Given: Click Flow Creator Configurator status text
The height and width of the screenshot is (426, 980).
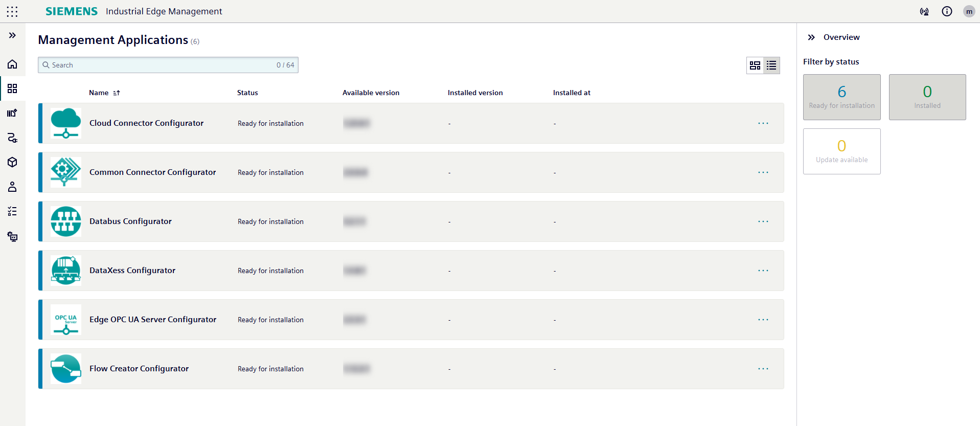Looking at the screenshot, I should click(x=270, y=369).
